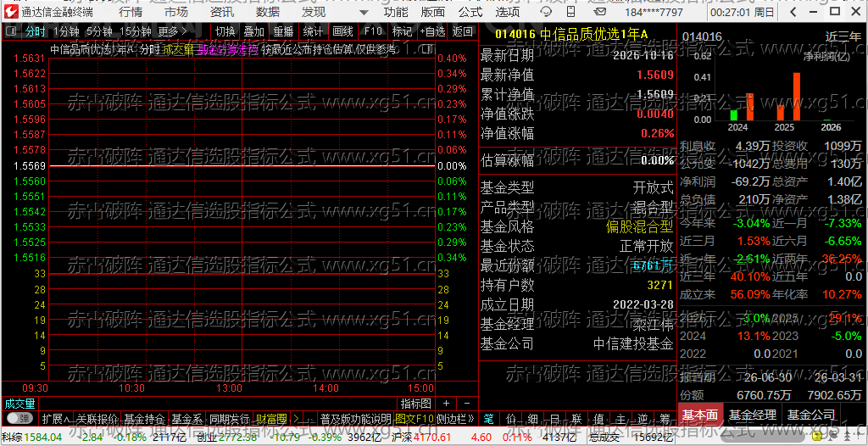Open the 公式 menu

pyautogui.click(x=470, y=12)
